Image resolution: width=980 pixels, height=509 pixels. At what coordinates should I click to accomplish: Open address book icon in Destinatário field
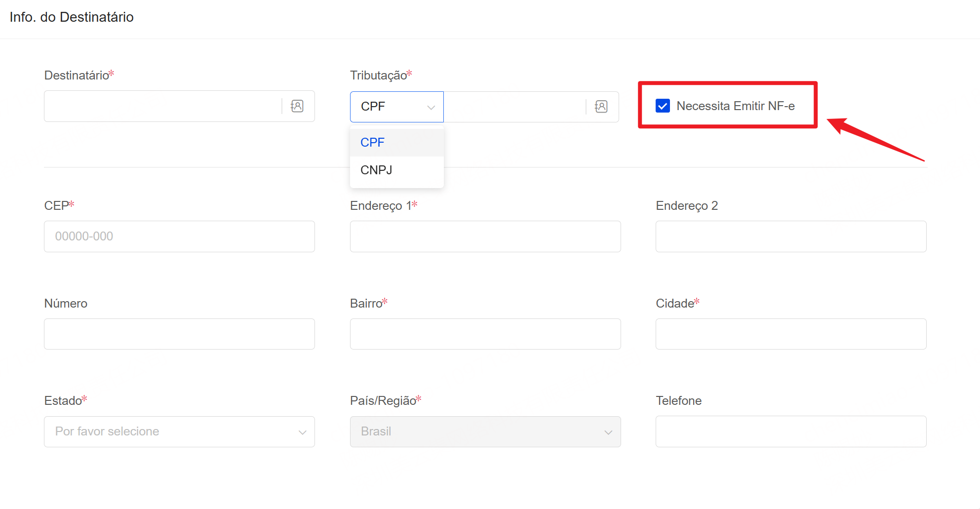click(297, 106)
